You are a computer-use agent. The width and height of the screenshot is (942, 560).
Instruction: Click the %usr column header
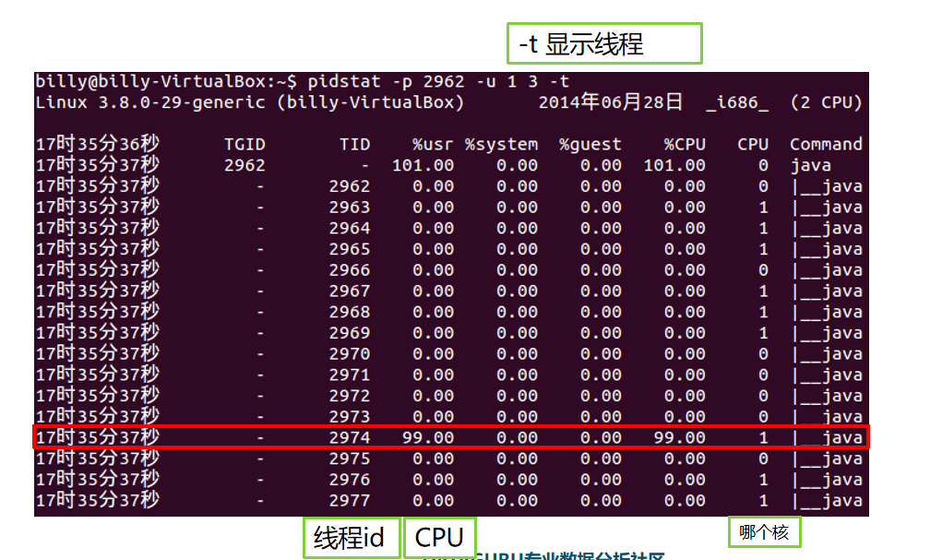pyautogui.click(x=433, y=144)
